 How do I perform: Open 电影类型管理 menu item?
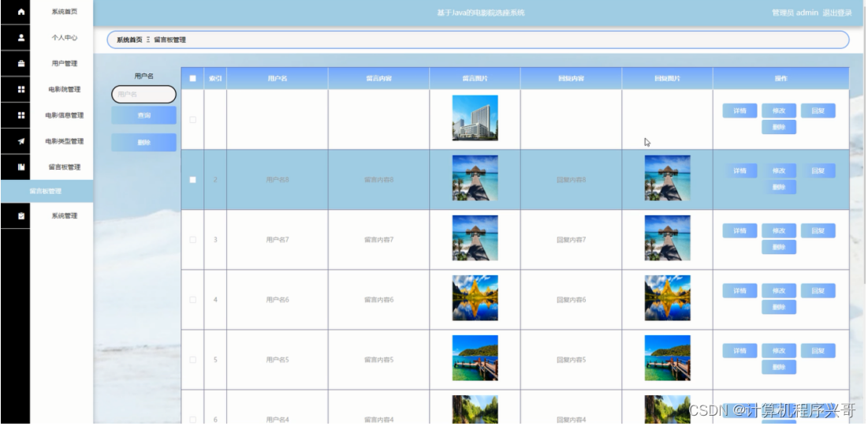(x=64, y=141)
